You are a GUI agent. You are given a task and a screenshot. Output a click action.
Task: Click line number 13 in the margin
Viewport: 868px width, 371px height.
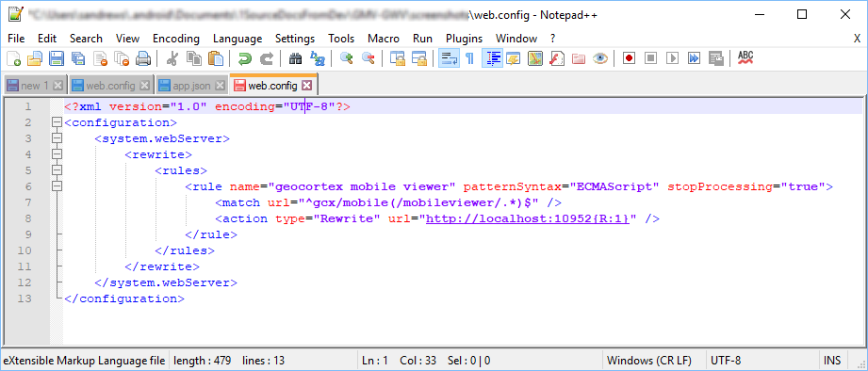click(25, 298)
